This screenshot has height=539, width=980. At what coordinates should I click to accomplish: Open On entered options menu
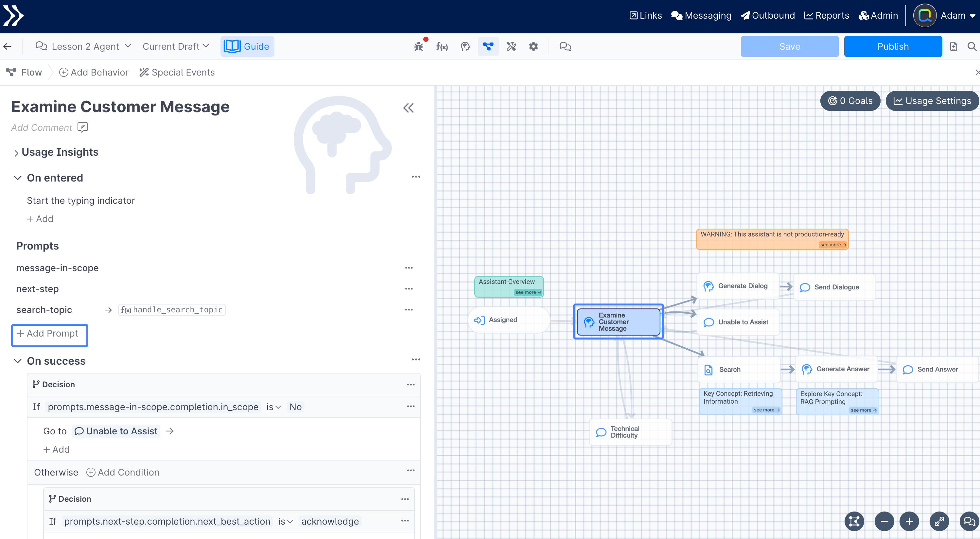tap(416, 177)
